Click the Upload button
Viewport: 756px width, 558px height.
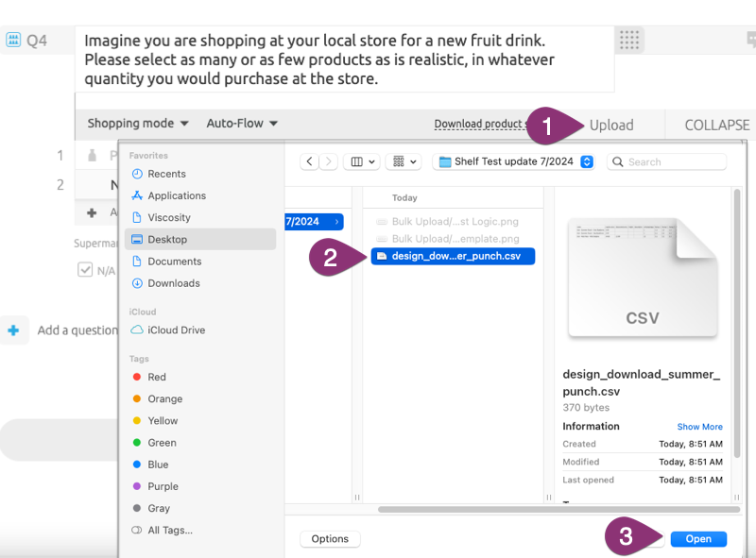(610, 124)
